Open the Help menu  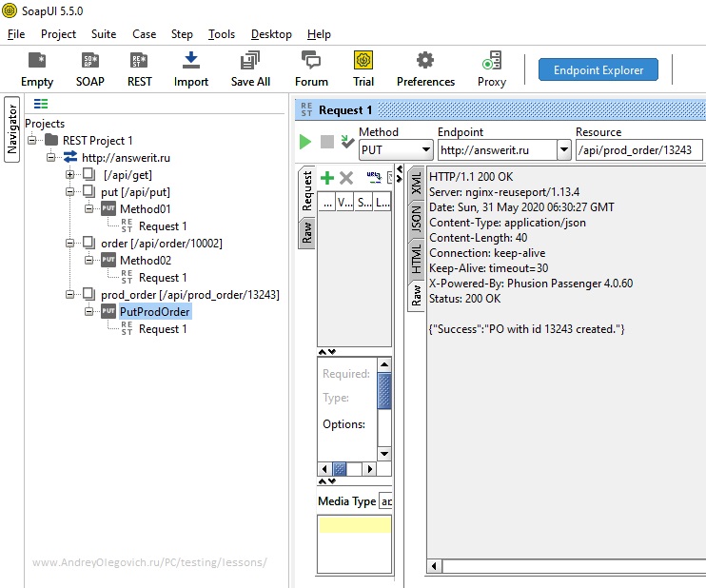pyautogui.click(x=319, y=34)
